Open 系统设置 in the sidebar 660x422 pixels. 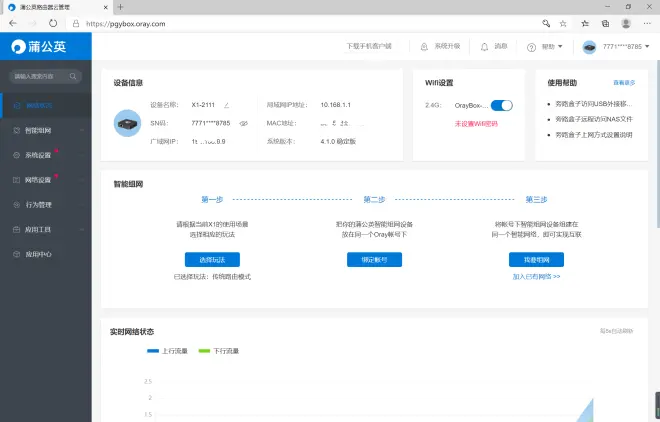click(x=46, y=155)
